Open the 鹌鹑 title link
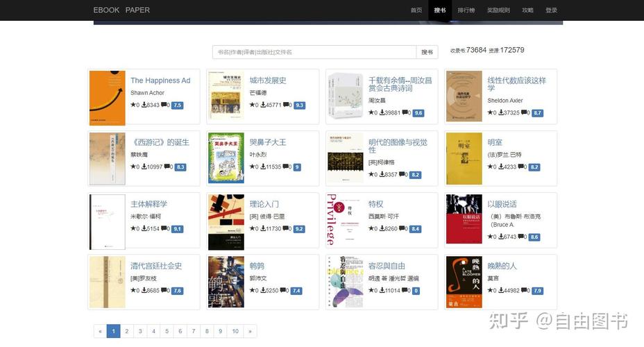This screenshot has height=347, width=644. coord(257,266)
